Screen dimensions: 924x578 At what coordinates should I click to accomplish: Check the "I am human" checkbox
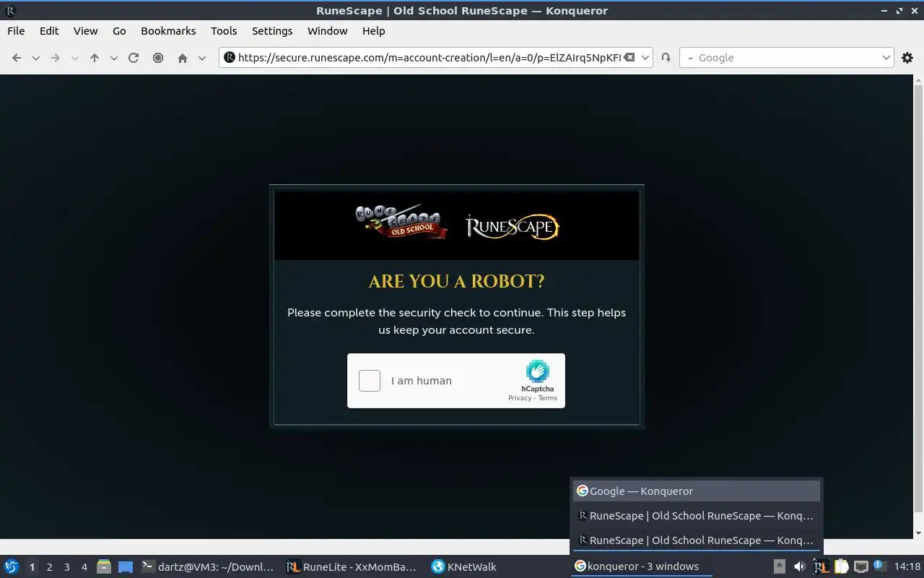tap(370, 381)
